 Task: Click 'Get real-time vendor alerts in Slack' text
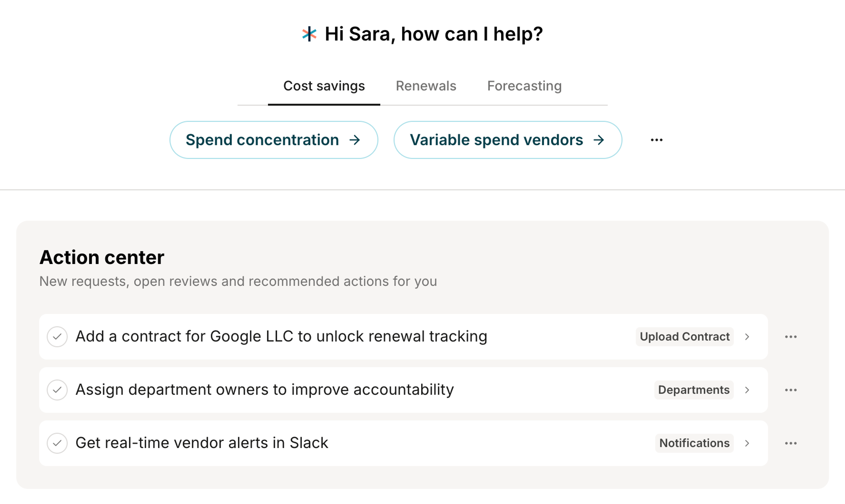pos(202,443)
